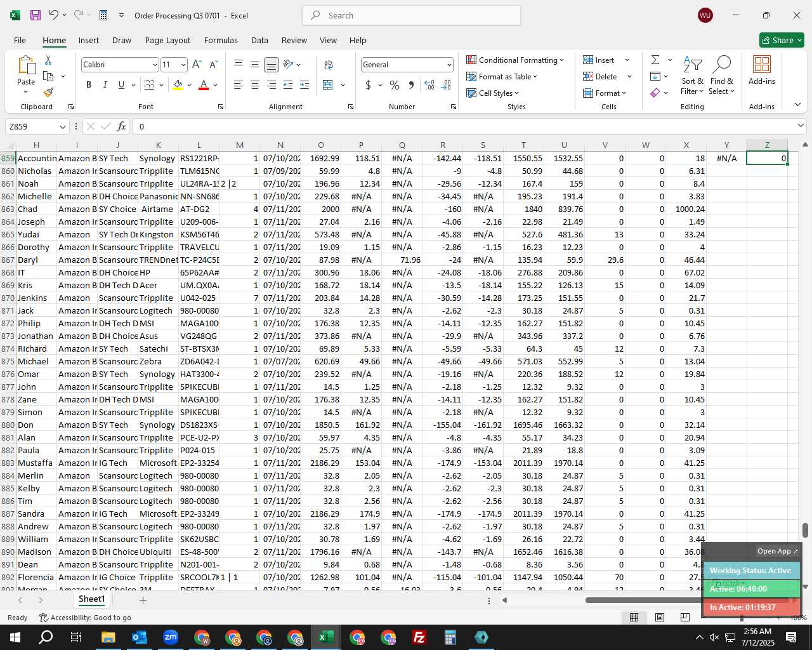Switch to the Page Layout tab
Viewport: 812px width, 650px height.
167,40
